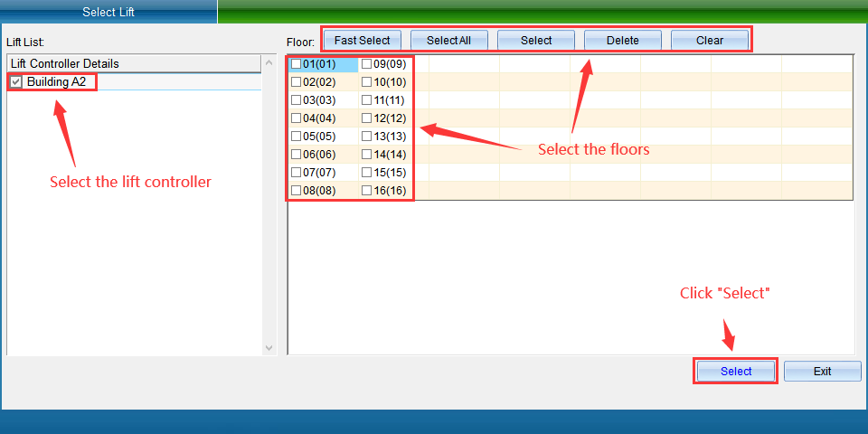868x434 pixels.
Task: Check floor 01(01) checkbox
Action: pyautogui.click(x=297, y=64)
